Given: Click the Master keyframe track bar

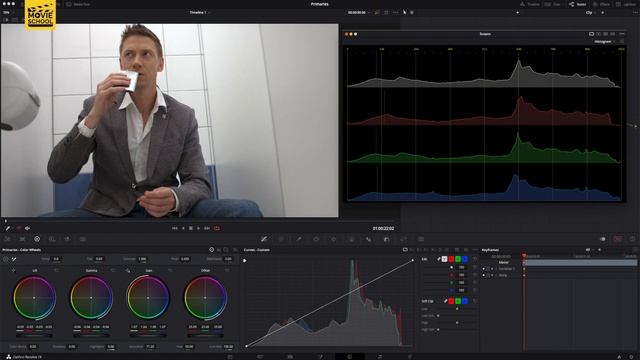Looking at the screenshot, I should (x=580, y=263).
